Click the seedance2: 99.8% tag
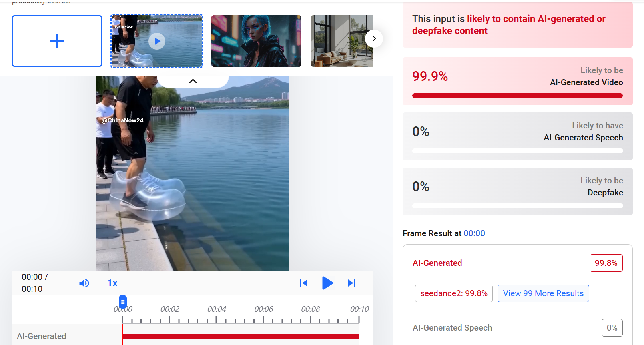644x345 pixels. click(x=454, y=293)
